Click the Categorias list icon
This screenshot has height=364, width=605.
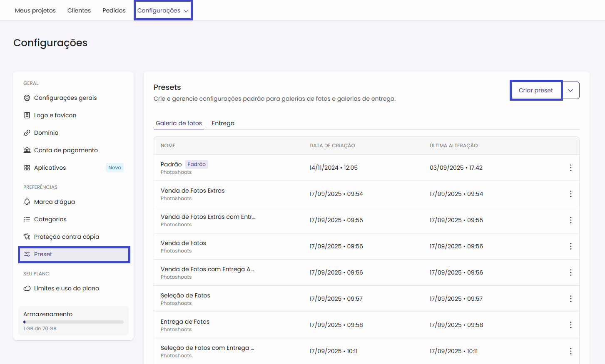pyautogui.click(x=27, y=219)
